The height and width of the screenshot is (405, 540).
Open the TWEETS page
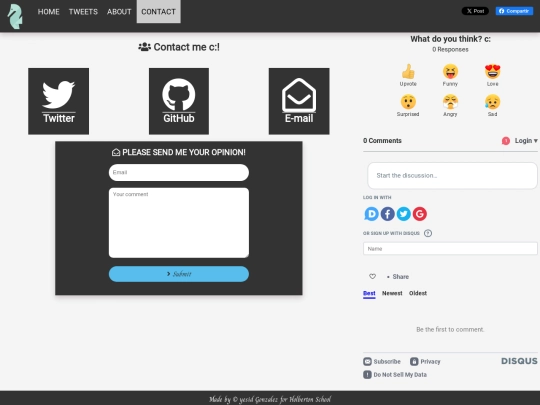[83, 12]
